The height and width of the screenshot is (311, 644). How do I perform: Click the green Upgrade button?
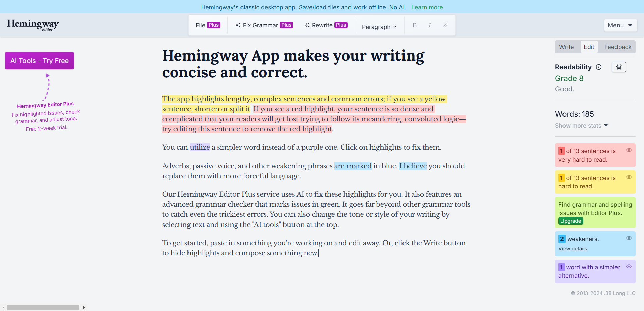click(x=571, y=221)
